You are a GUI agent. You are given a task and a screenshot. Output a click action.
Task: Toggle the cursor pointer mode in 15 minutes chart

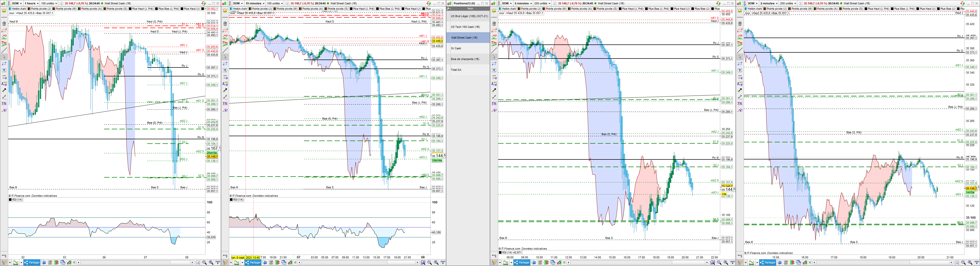coord(225,57)
